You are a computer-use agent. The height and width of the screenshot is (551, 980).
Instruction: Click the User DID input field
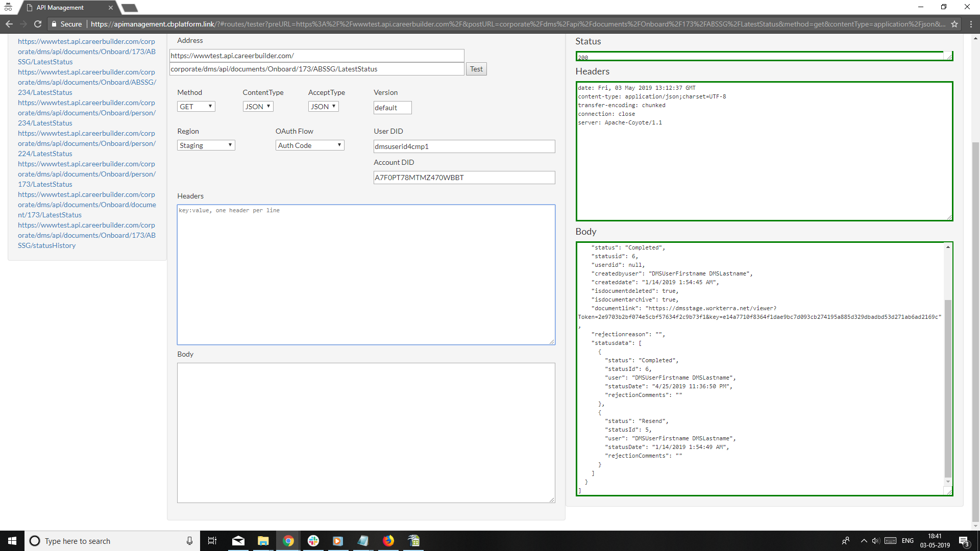[464, 146]
